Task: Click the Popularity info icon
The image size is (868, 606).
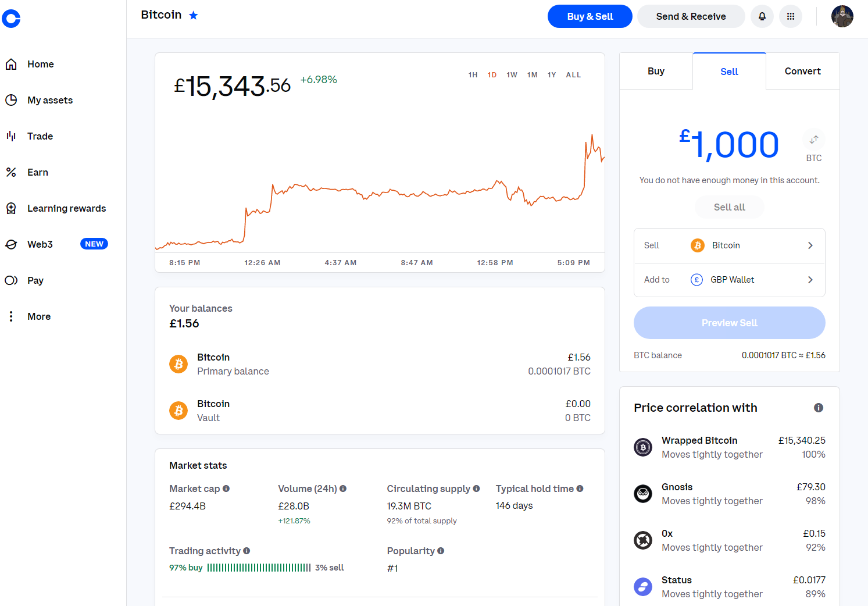Action: (x=441, y=551)
